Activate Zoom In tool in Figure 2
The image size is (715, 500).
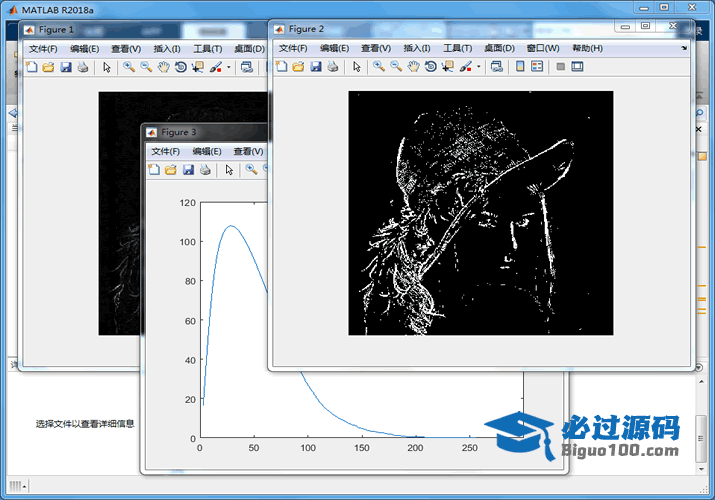pos(379,67)
